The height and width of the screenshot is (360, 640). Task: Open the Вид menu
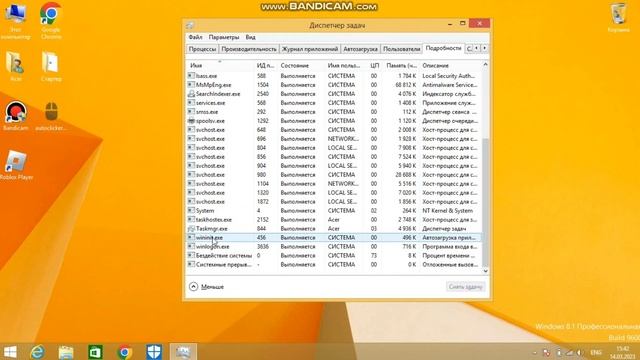250,37
